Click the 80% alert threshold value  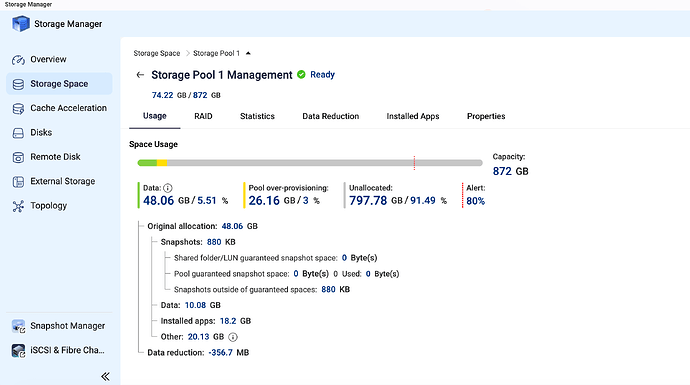(476, 201)
